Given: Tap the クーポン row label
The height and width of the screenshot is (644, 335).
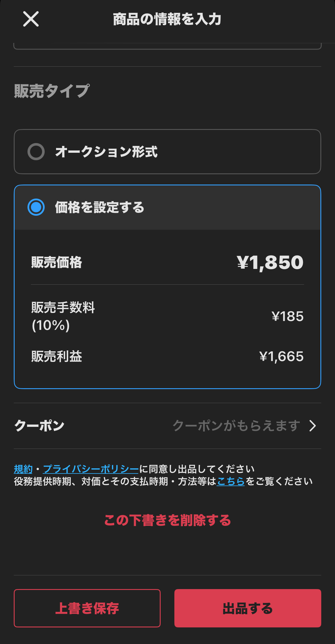Looking at the screenshot, I should click(x=40, y=426).
